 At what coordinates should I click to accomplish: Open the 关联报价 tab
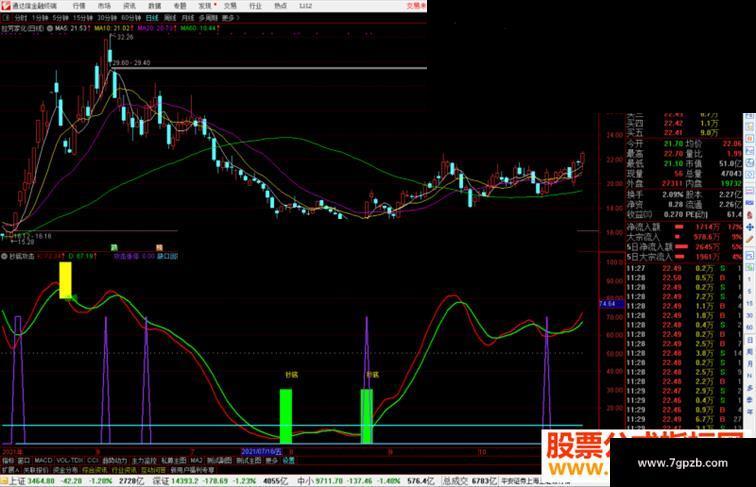click(36, 470)
